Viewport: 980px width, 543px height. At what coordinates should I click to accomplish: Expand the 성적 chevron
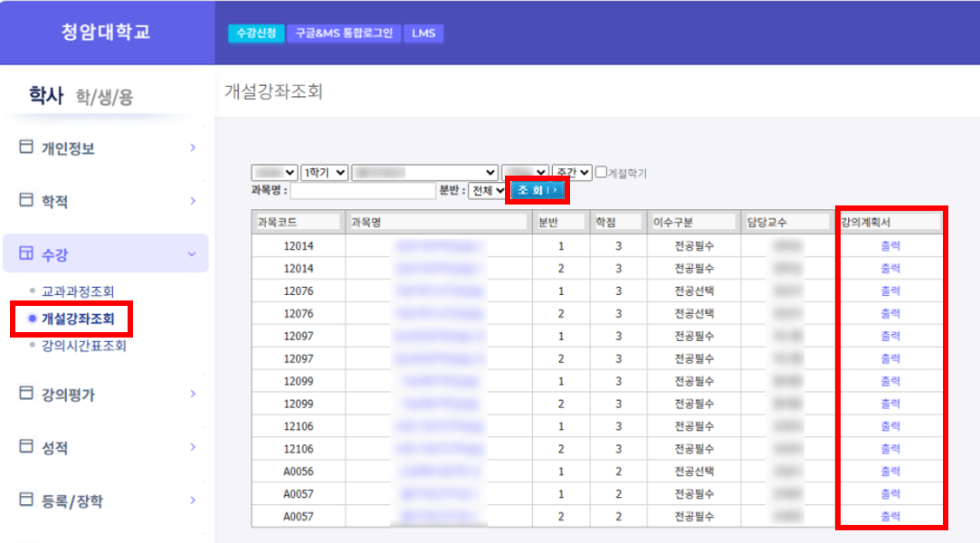click(193, 447)
